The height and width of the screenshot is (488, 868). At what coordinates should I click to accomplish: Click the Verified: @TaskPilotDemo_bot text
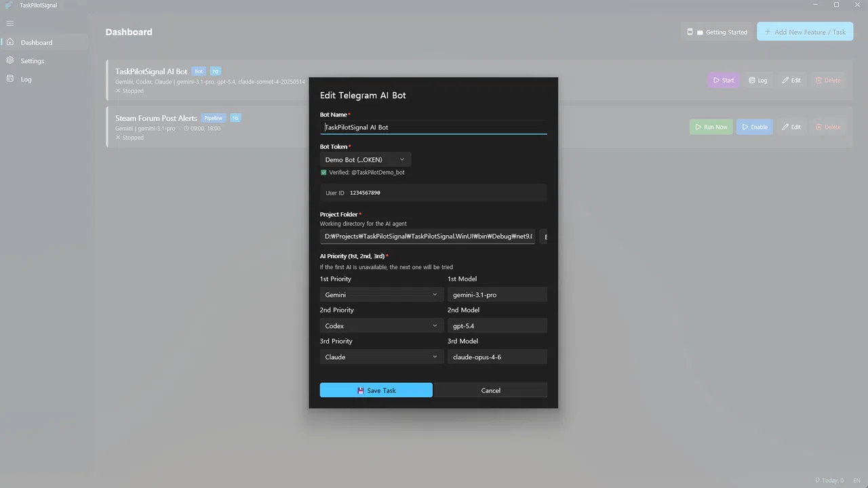click(367, 172)
